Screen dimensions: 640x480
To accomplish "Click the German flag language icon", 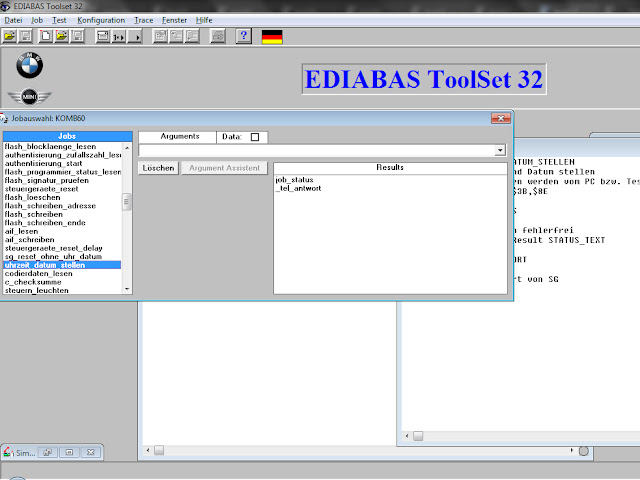I will (x=272, y=37).
